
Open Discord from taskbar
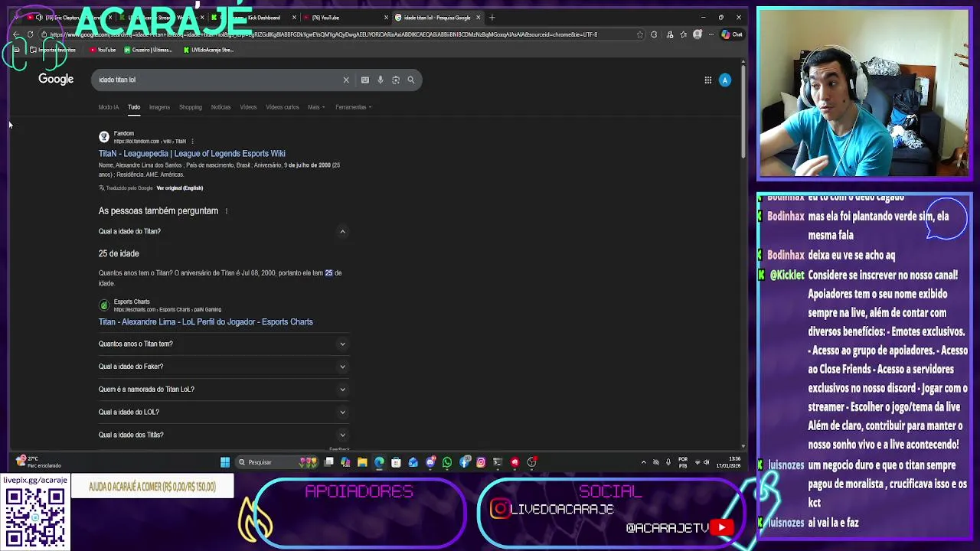click(x=430, y=462)
